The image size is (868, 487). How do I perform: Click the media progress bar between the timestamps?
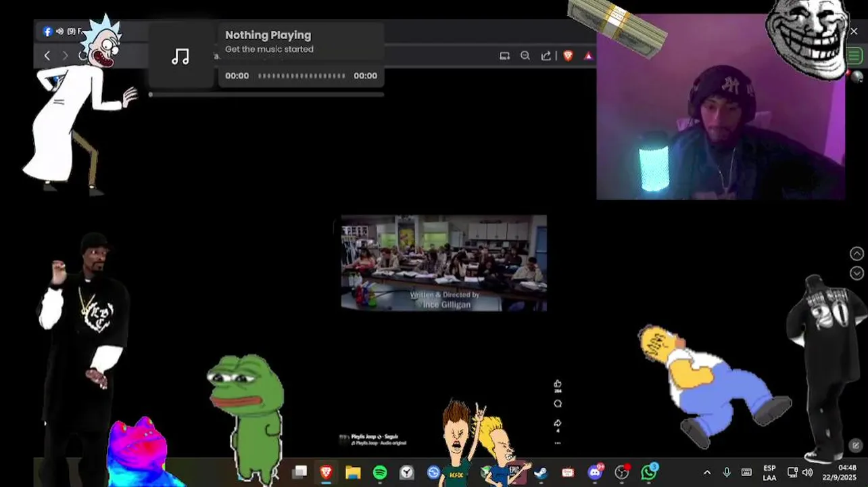click(x=302, y=76)
